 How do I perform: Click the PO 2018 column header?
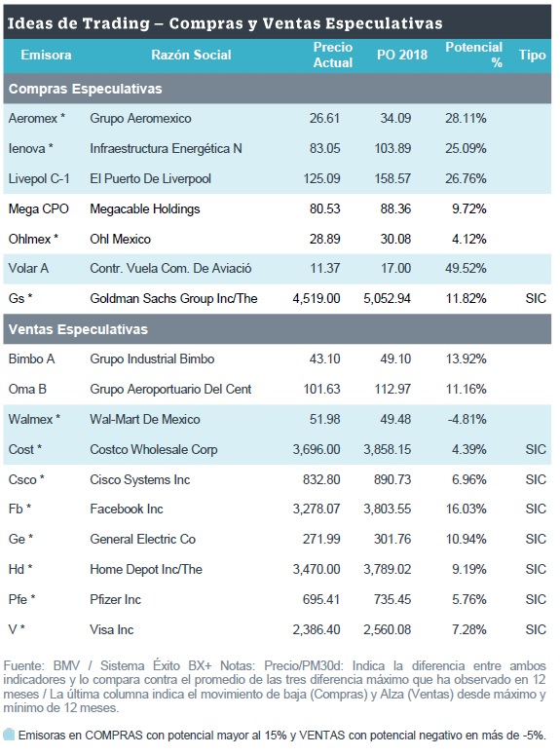[402, 55]
